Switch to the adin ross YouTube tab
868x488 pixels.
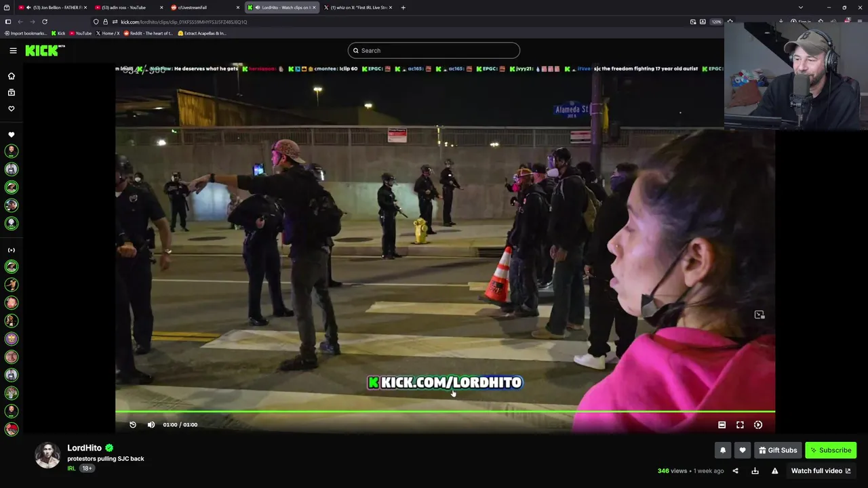click(x=127, y=7)
